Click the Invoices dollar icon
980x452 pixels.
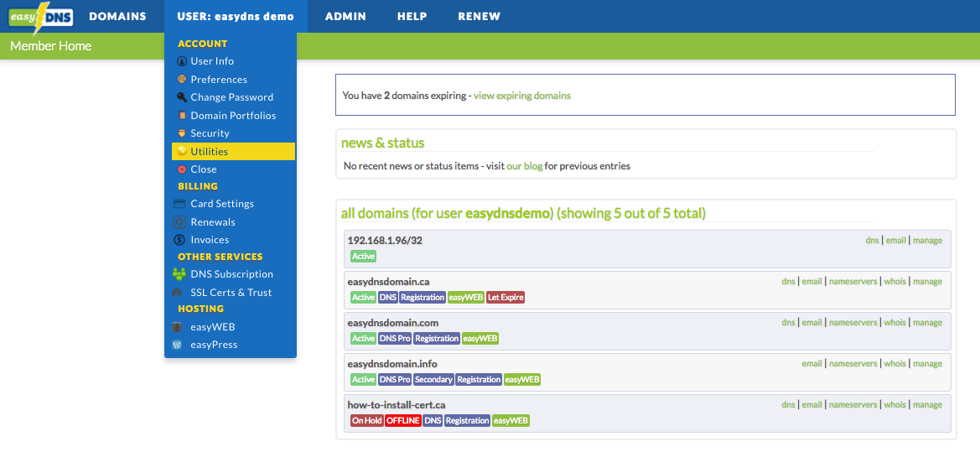point(179,240)
